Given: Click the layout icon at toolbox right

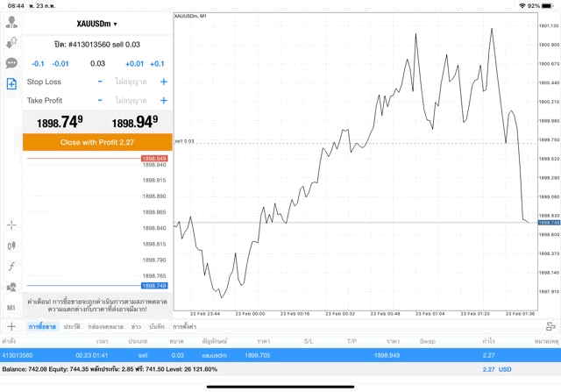Looking at the screenshot, I should [549, 326].
